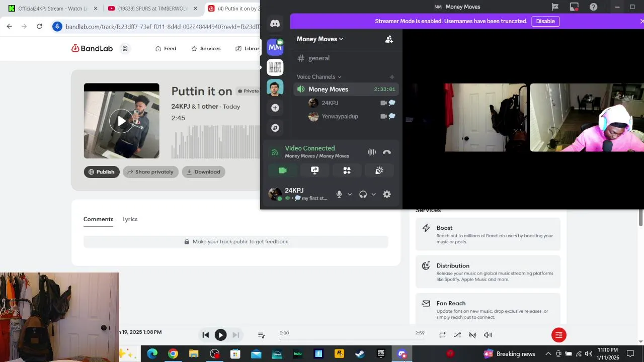Seek on the player progress bar
The width and height of the screenshot is (644, 362).
tap(352, 339)
